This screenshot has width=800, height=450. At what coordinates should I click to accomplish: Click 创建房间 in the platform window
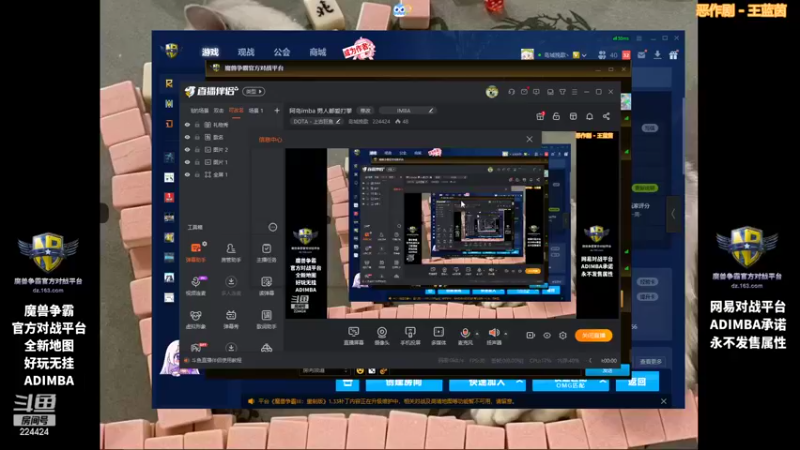[x=404, y=382]
